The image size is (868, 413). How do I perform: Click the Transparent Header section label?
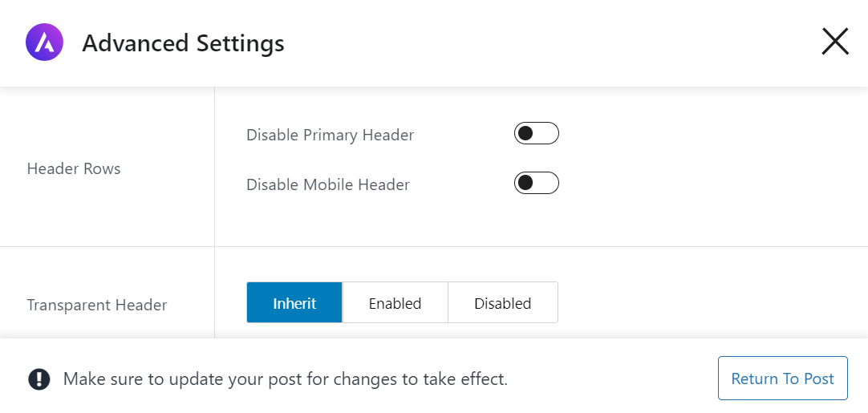pyautogui.click(x=97, y=305)
